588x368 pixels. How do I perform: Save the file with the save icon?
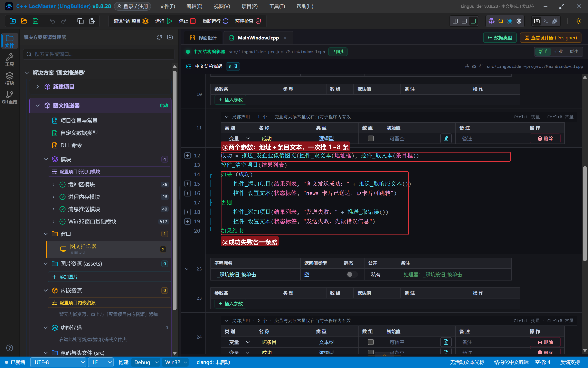point(36,21)
